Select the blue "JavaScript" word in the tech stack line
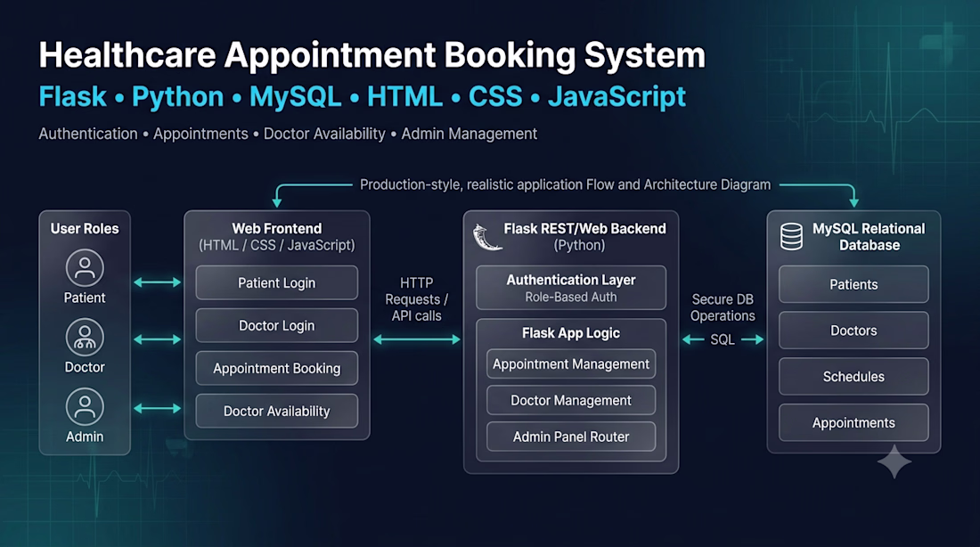 (617, 97)
